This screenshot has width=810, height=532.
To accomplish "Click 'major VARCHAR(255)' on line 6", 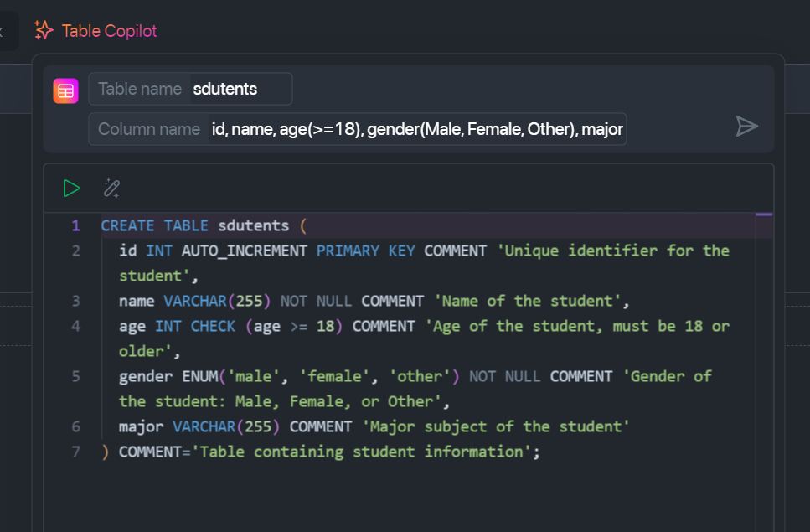I will (x=199, y=426).
